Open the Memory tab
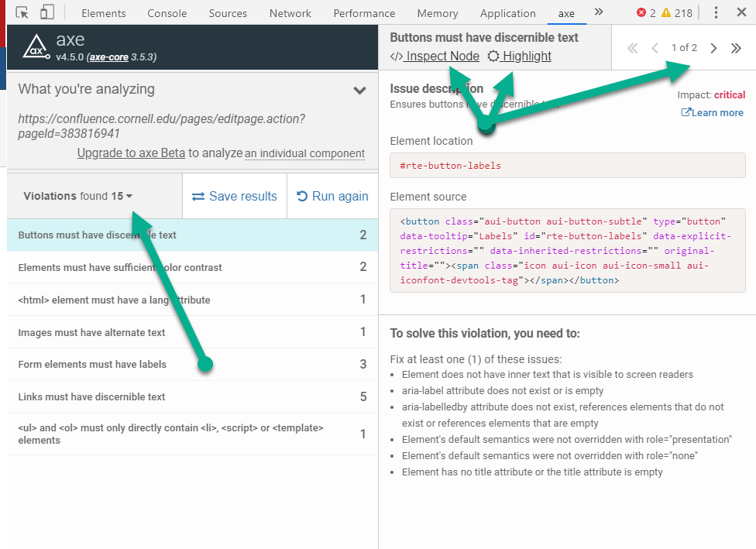756x549 pixels. coord(438,13)
